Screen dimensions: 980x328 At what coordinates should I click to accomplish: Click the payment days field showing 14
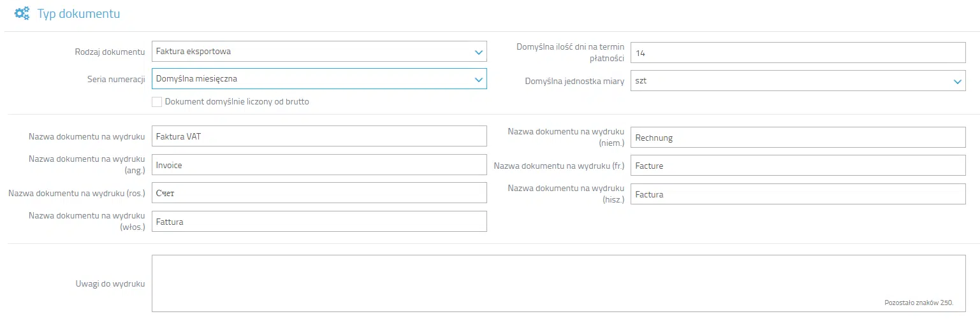point(798,53)
